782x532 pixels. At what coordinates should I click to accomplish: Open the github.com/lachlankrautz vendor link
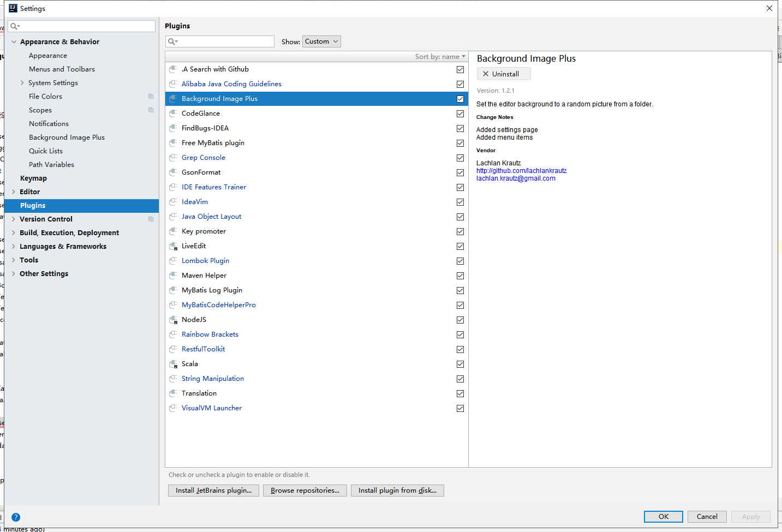521,171
